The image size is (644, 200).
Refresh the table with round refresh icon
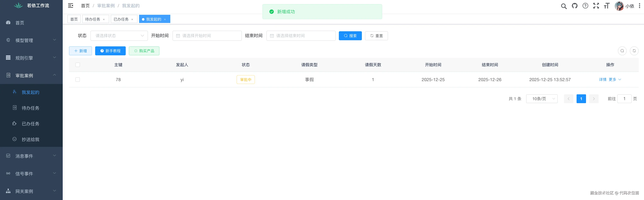634,51
